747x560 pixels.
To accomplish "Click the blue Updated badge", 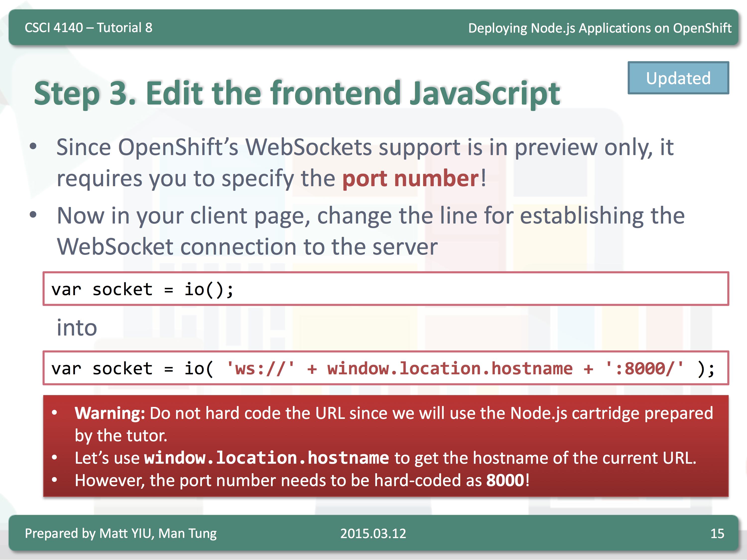I will pos(678,78).
